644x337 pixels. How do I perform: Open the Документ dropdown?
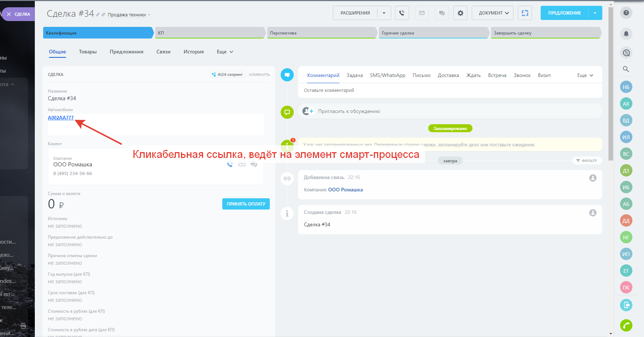click(492, 13)
